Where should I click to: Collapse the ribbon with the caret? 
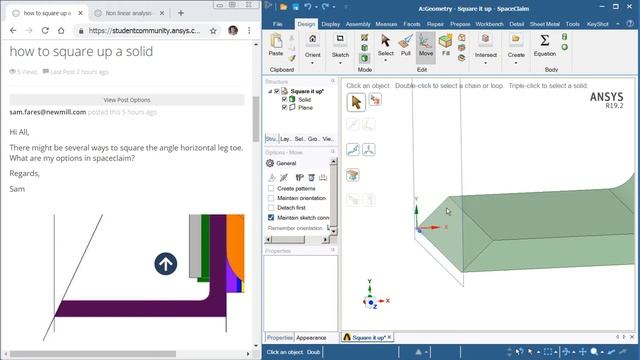click(618, 24)
